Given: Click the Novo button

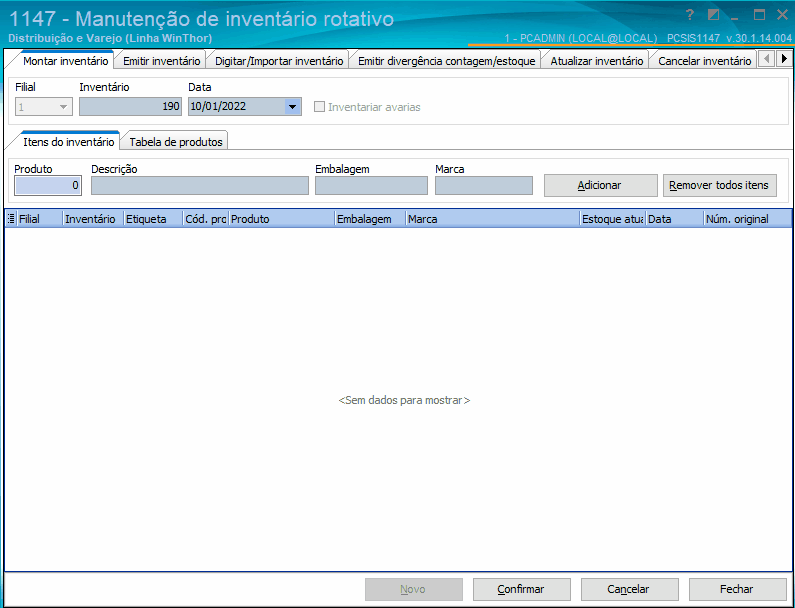Looking at the screenshot, I should coord(414,589).
